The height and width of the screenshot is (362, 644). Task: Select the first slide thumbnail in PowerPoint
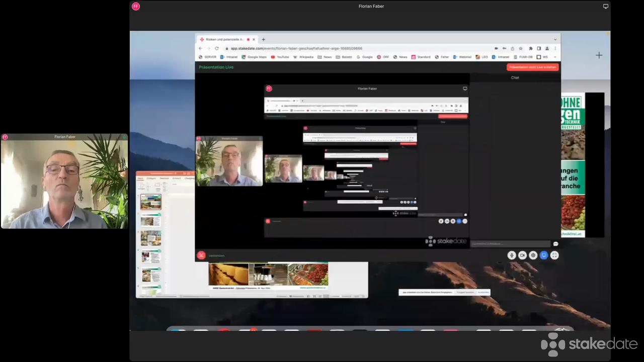click(x=150, y=202)
